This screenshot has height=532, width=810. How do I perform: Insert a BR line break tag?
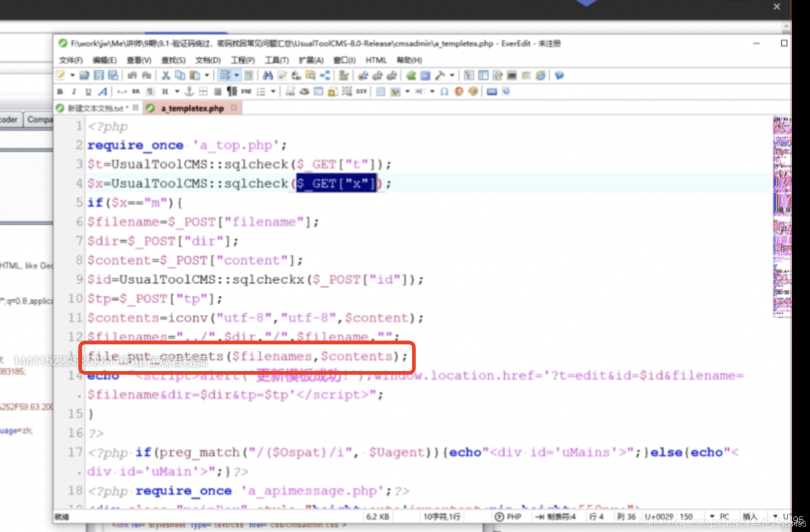tap(136, 92)
